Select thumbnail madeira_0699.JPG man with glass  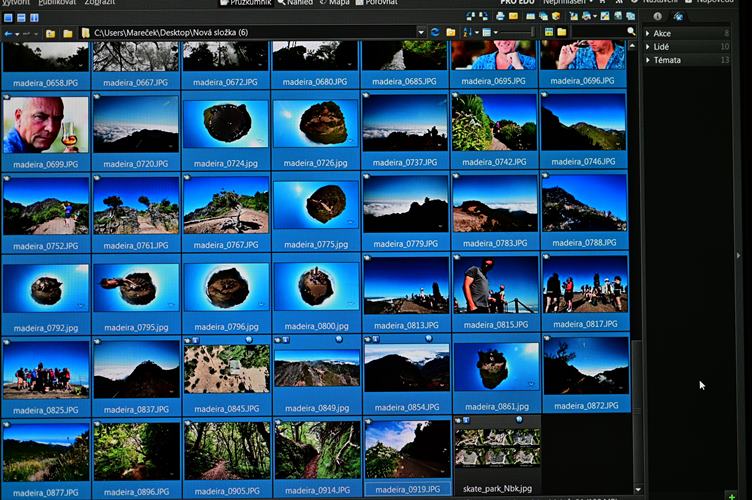[x=46, y=126]
